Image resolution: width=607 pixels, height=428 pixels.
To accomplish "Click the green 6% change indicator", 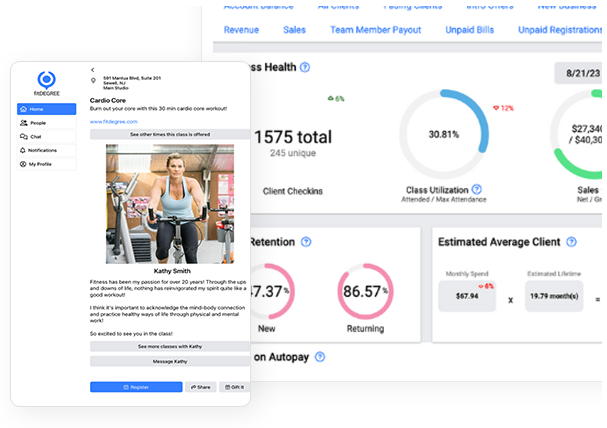I will tap(336, 99).
